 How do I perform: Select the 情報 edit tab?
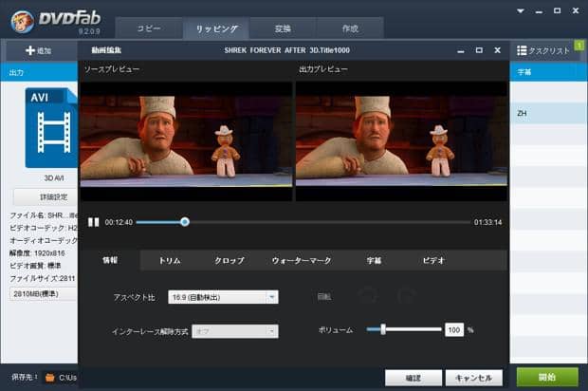point(110,260)
